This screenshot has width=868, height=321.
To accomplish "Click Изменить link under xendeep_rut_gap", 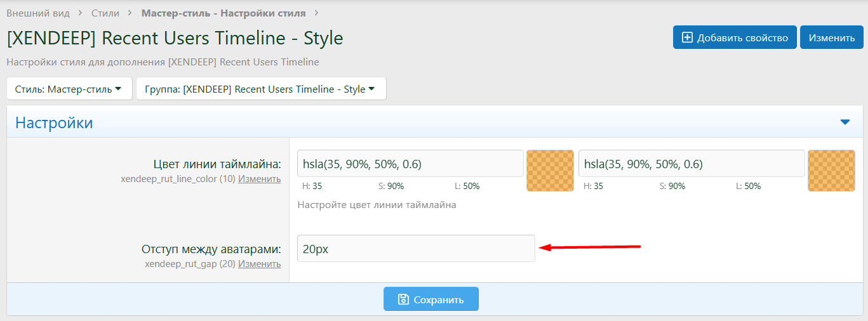I will [259, 263].
